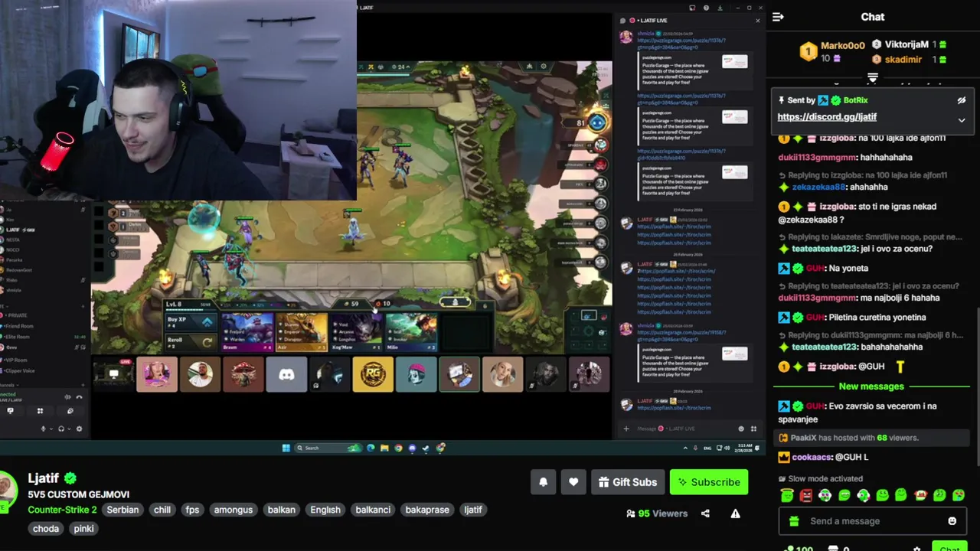
Task: Click Ljatif channel name
Action: pyautogui.click(x=44, y=478)
